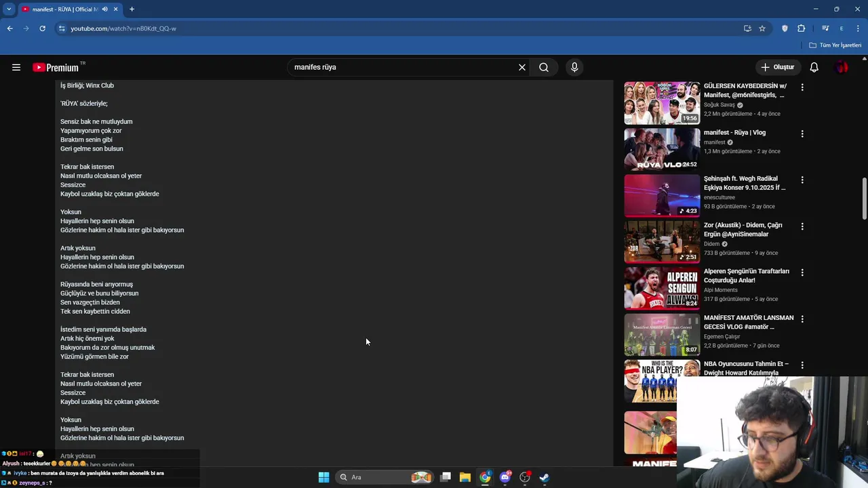Open options for Şehinşah ft. Wegh video

[802, 180]
